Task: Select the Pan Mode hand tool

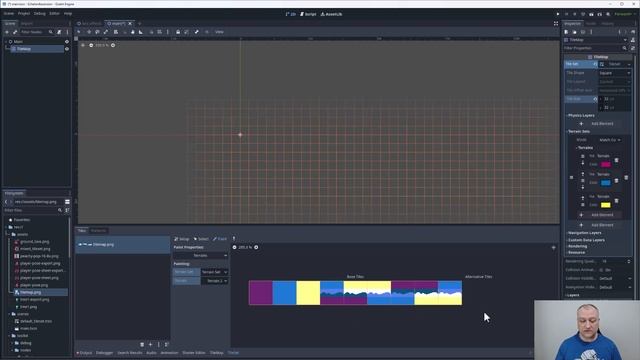Action: (133, 32)
